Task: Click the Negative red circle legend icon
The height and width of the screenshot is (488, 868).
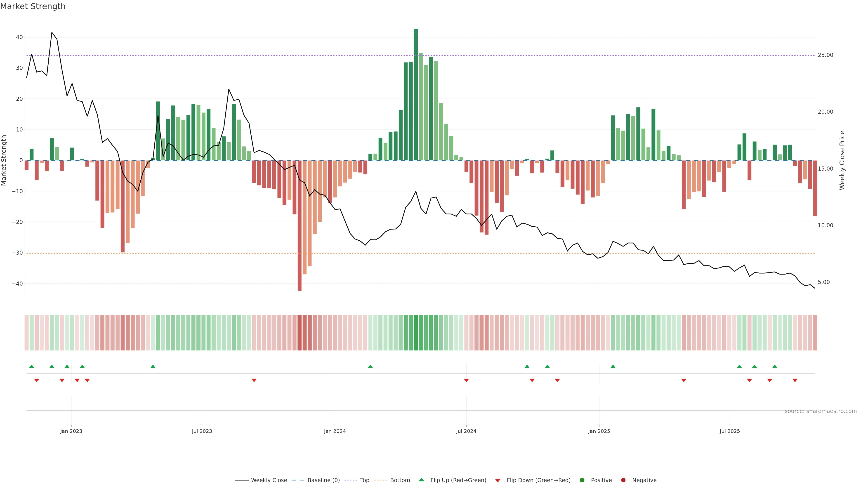Action: tap(623, 480)
